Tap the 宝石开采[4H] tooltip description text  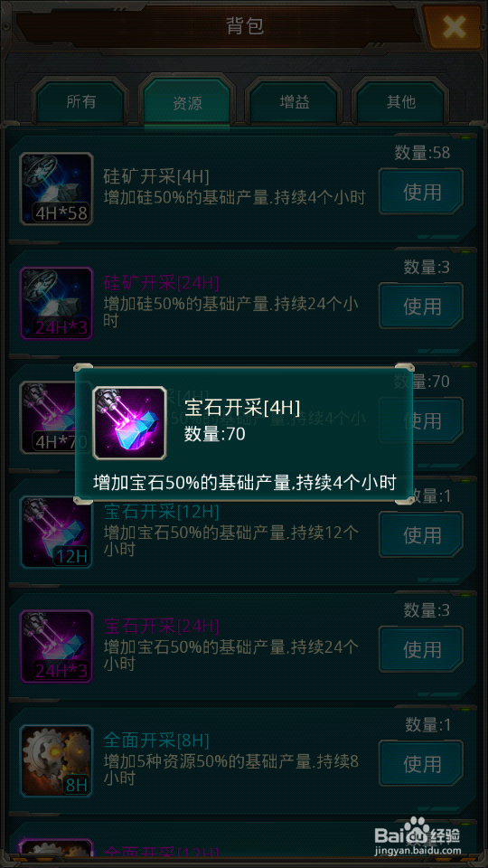tap(245, 483)
